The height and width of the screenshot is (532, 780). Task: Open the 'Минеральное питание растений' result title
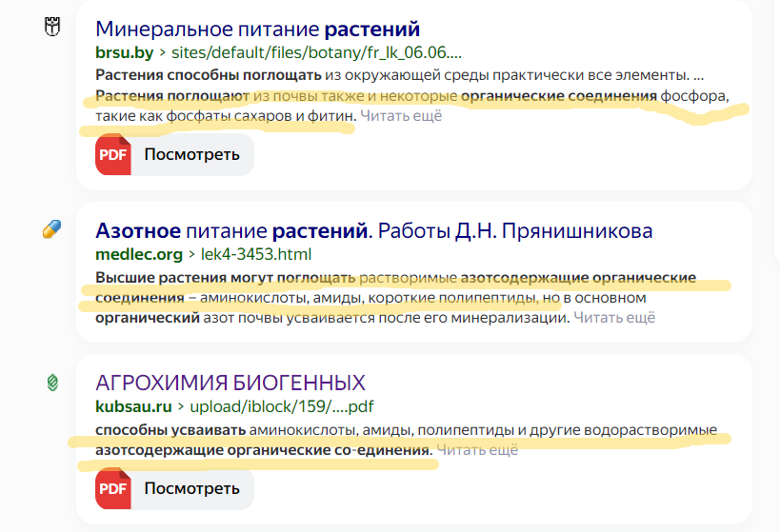click(258, 29)
